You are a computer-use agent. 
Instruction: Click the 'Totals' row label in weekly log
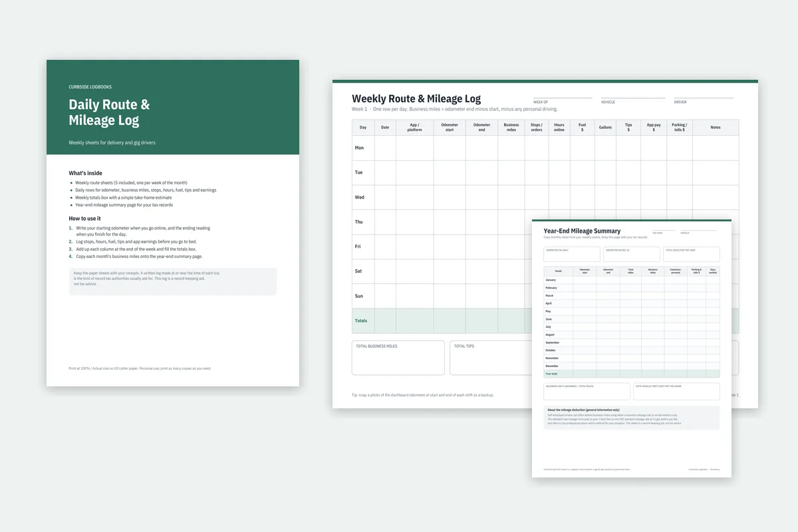point(361,321)
